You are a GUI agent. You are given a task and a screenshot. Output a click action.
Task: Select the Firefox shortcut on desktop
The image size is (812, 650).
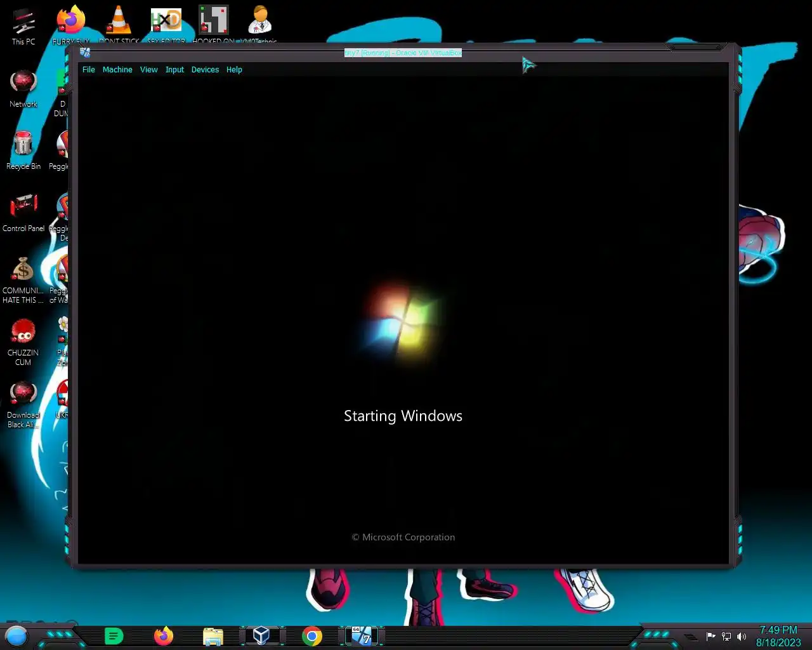(71, 25)
